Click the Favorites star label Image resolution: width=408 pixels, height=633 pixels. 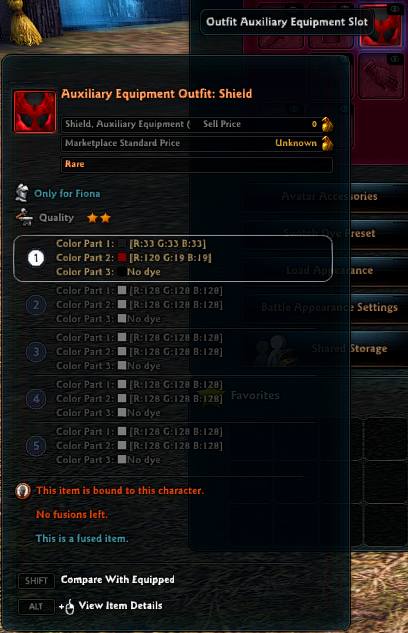coord(255,395)
